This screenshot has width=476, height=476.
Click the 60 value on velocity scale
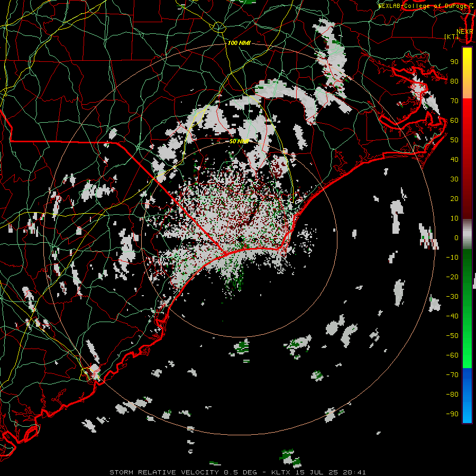click(x=454, y=121)
